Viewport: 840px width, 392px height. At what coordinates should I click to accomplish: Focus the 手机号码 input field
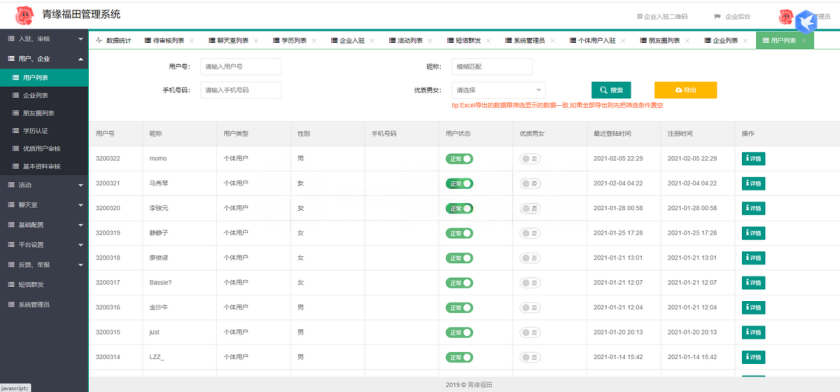pos(241,90)
